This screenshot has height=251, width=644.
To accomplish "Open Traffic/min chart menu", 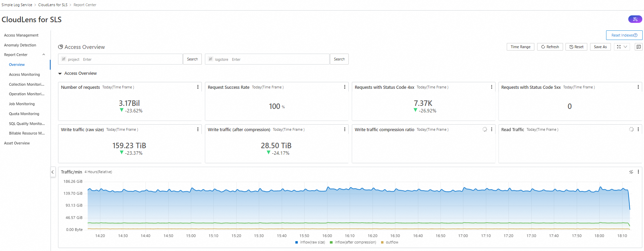I will click(x=638, y=172).
